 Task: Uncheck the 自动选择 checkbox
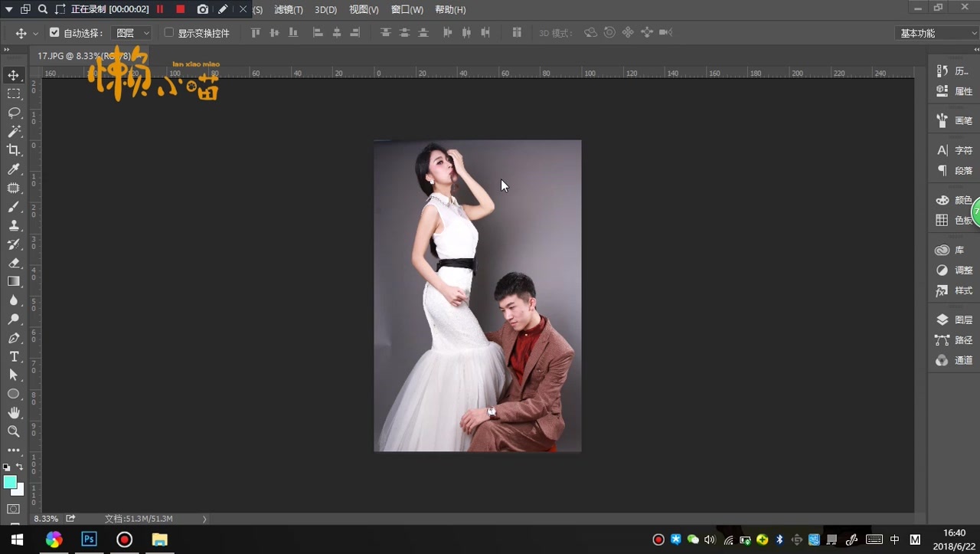coord(54,33)
